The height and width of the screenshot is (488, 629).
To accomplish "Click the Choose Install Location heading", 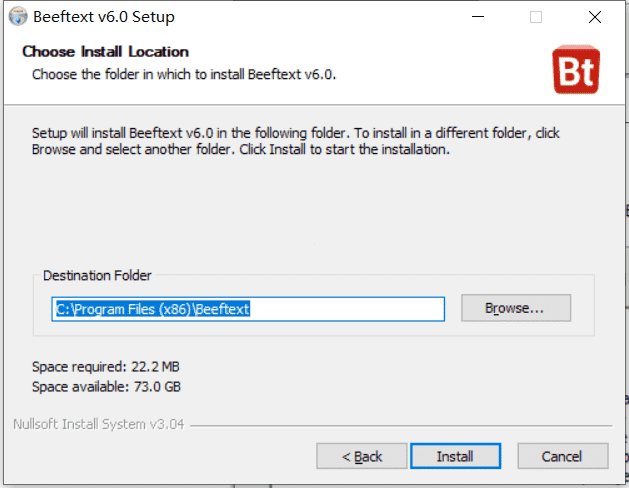I will pos(106,52).
